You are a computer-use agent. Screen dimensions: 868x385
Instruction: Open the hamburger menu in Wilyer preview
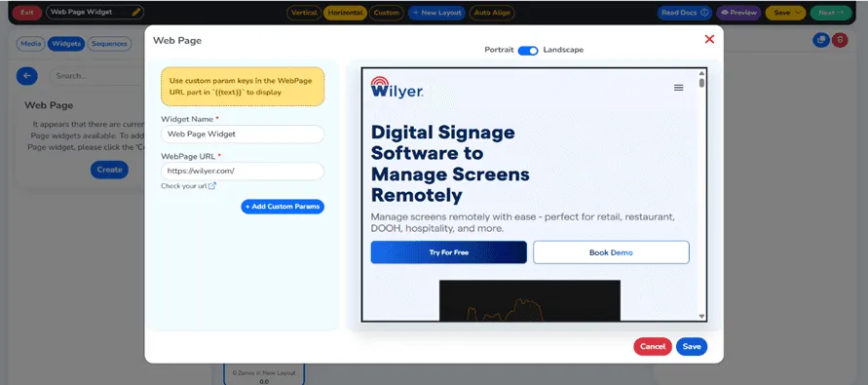[x=679, y=88]
